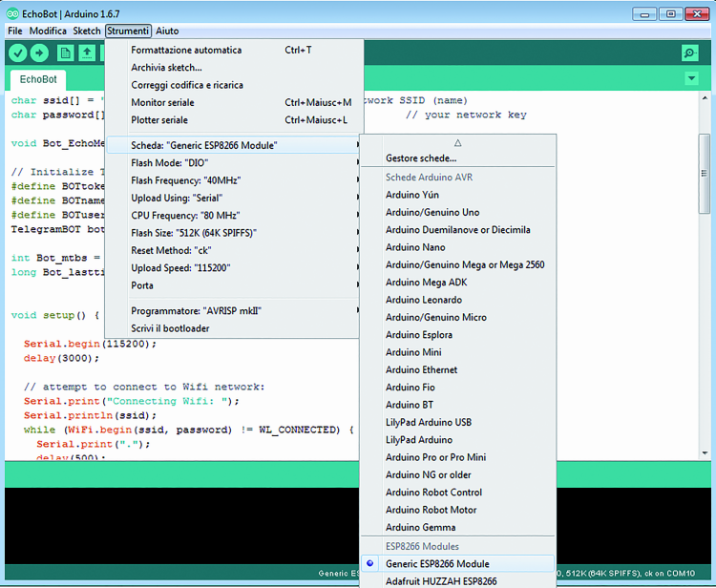Image resolution: width=716 pixels, height=588 pixels.
Task: Click the Arduino logo in title bar
Action: (11, 13)
